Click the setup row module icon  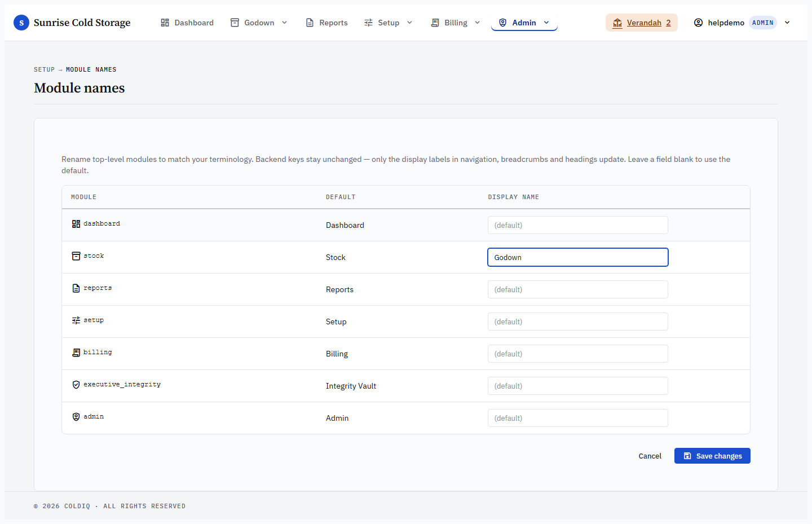point(76,320)
